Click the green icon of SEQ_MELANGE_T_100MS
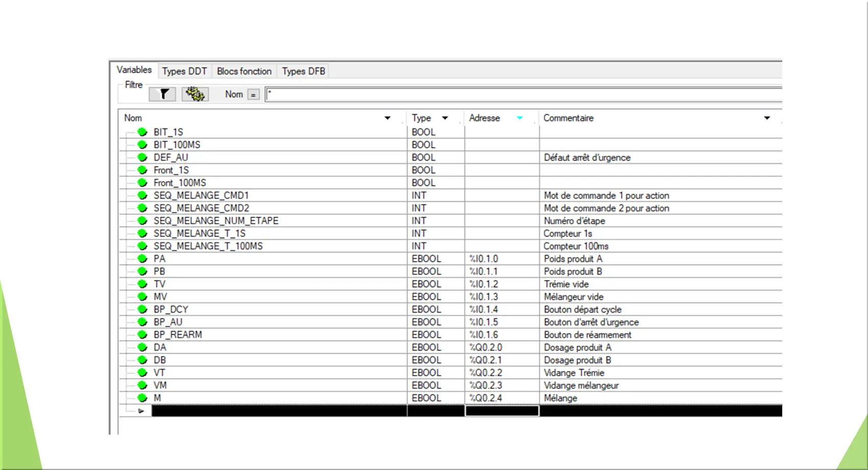The height and width of the screenshot is (470, 868). (x=142, y=246)
